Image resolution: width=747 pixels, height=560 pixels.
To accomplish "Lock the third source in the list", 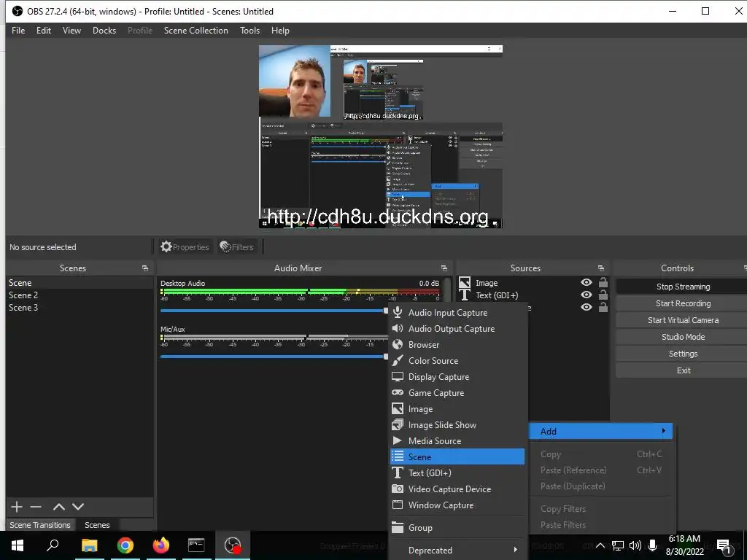I will coord(603,307).
